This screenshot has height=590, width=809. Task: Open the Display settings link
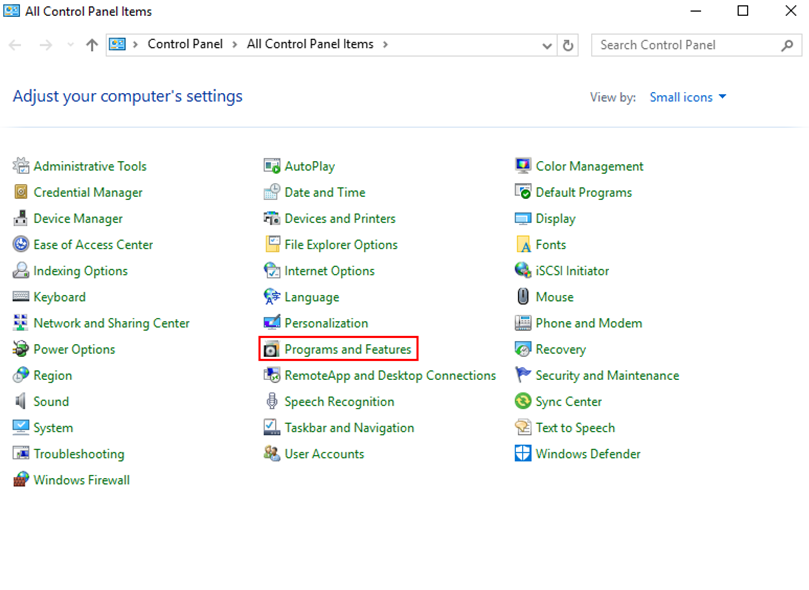(555, 219)
